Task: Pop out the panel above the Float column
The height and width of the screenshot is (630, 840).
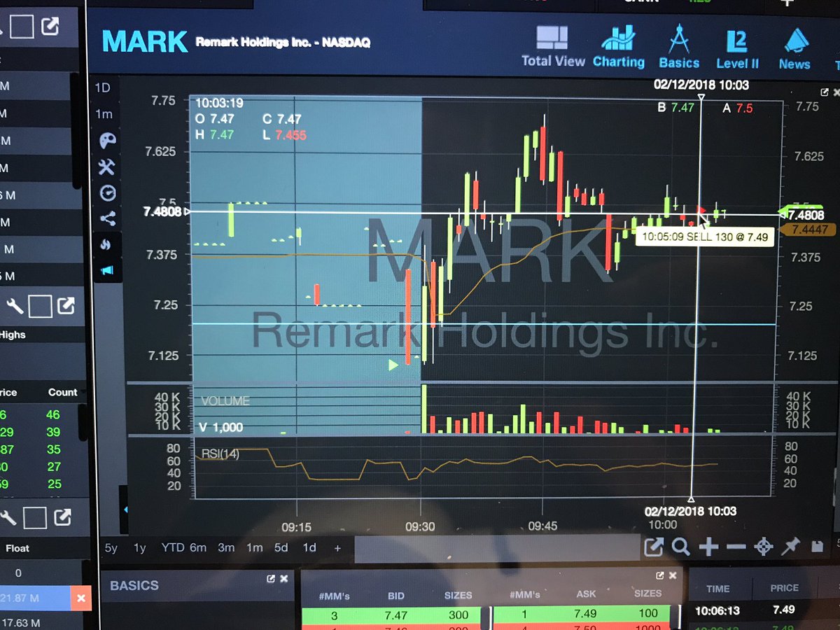Action: [62, 517]
